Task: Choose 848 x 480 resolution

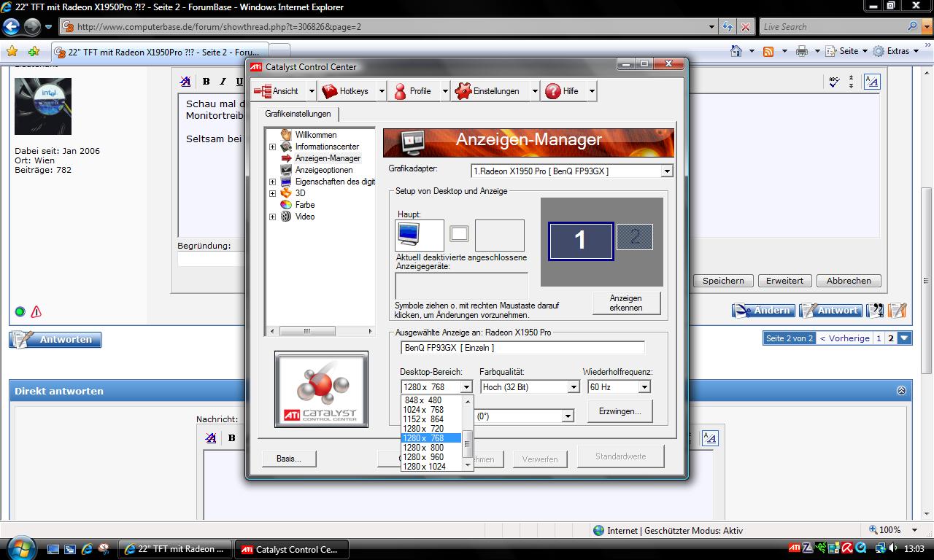Action: 431,400
